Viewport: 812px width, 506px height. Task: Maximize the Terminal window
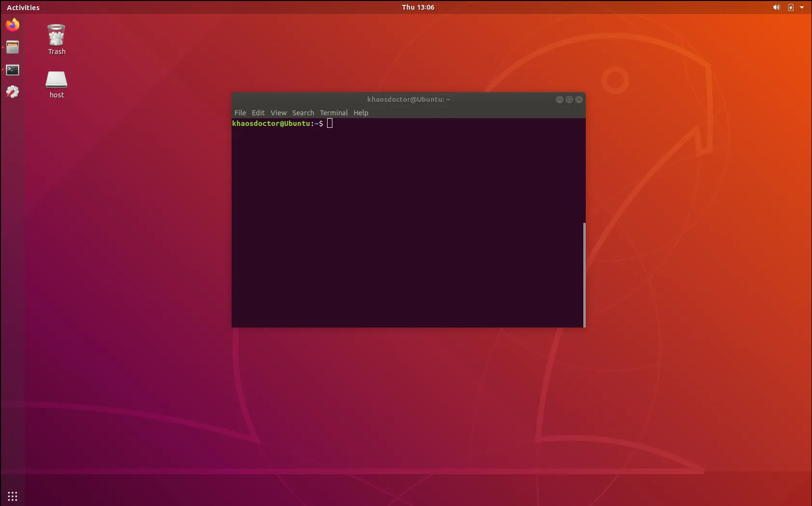tap(569, 99)
